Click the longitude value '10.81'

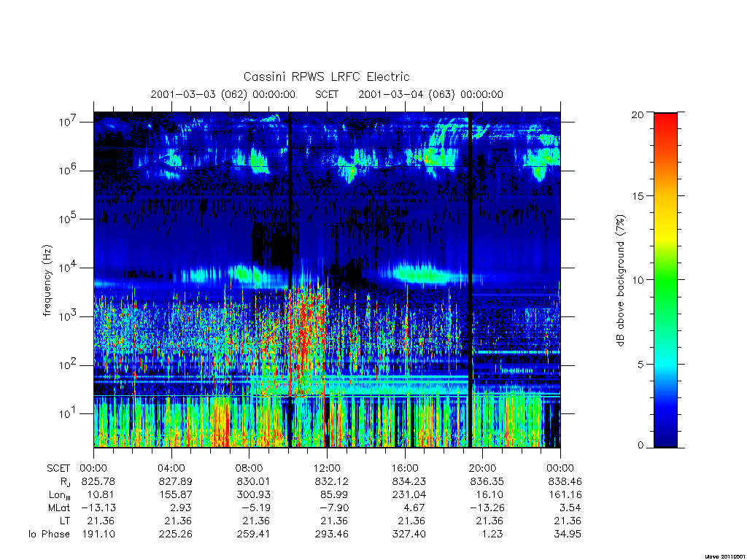[x=101, y=495]
